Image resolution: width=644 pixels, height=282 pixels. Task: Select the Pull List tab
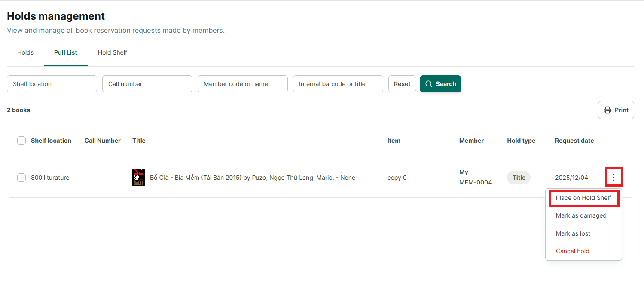pos(66,52)
